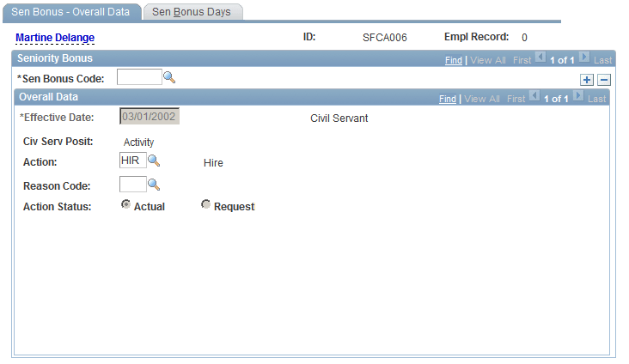This screenshot has width=629, height=364.
Task: Switch to Sen Bonus Days tab
Action: [x=192, y=12]
